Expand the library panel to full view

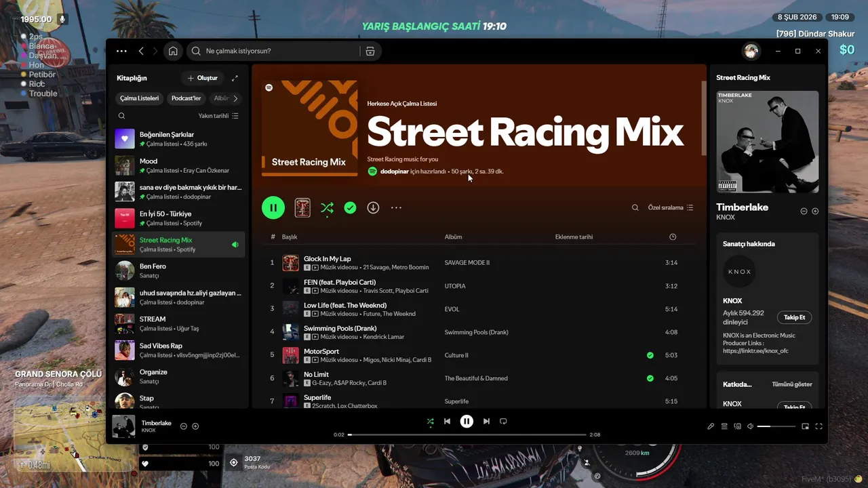pyautogui.click(x=235, y=78)
